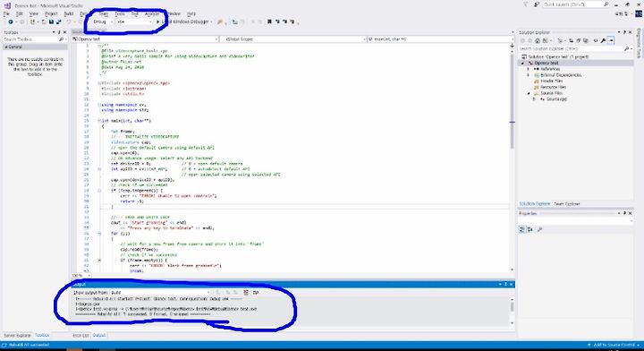
Task: Click the Solution Explorer Home icon
Action: pos(538,40)
